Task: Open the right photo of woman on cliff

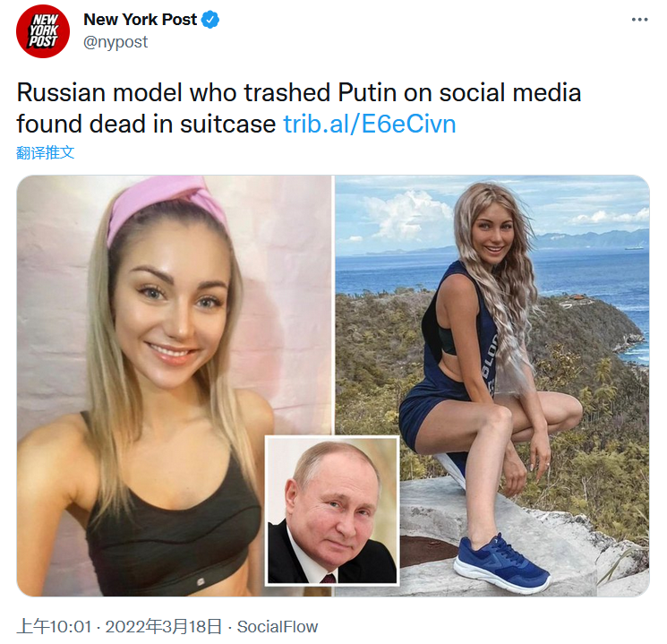Action: (492, 385)
